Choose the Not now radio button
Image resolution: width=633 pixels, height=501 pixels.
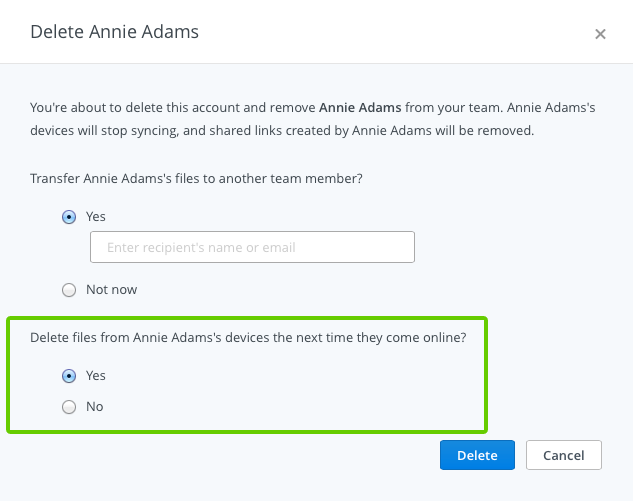(69, 290)
